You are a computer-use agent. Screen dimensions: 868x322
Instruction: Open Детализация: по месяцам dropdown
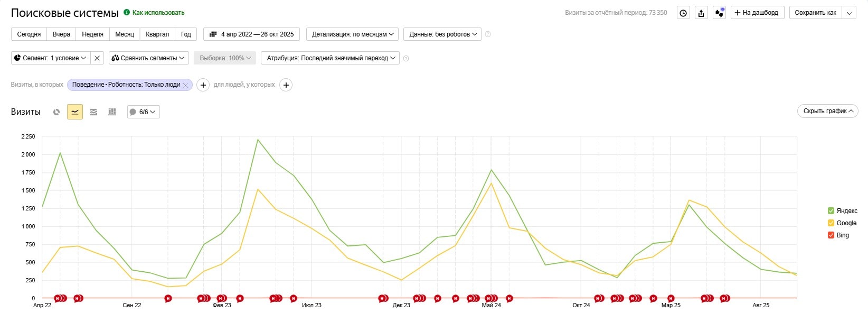tap(353, 34)
